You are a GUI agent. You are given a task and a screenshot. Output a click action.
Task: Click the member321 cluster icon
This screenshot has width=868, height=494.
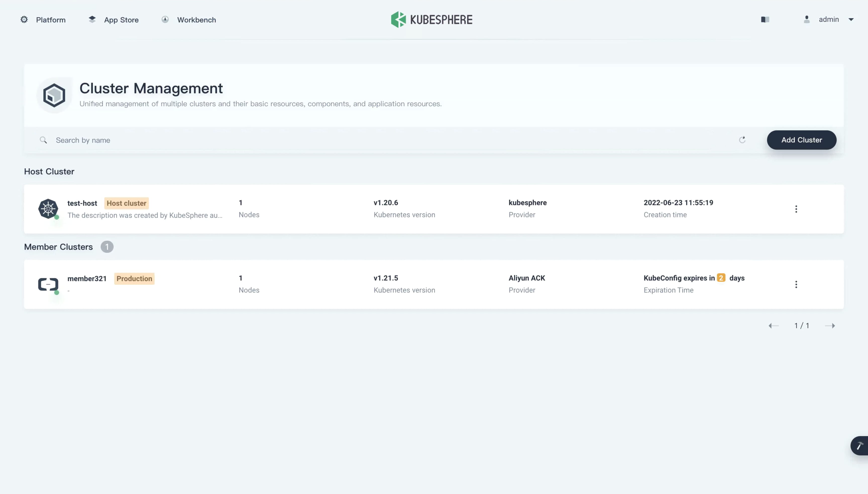click(x=48, y=284)
